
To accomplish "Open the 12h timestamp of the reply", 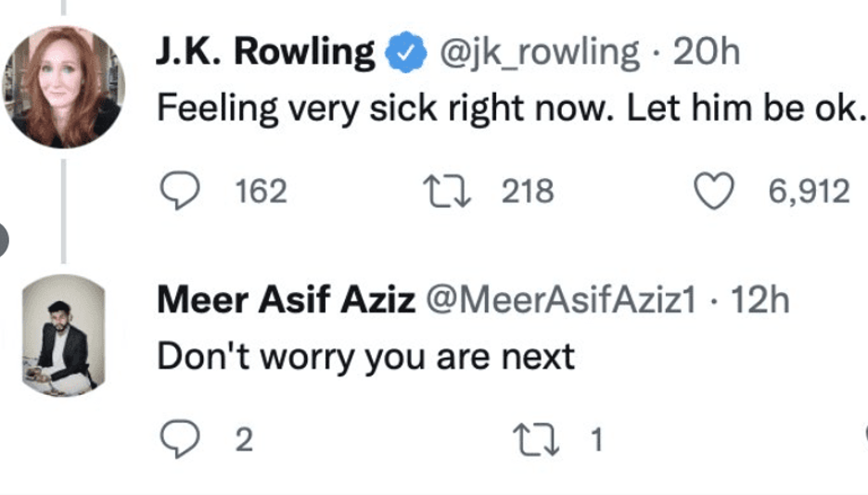I will (x=760, y=300).
